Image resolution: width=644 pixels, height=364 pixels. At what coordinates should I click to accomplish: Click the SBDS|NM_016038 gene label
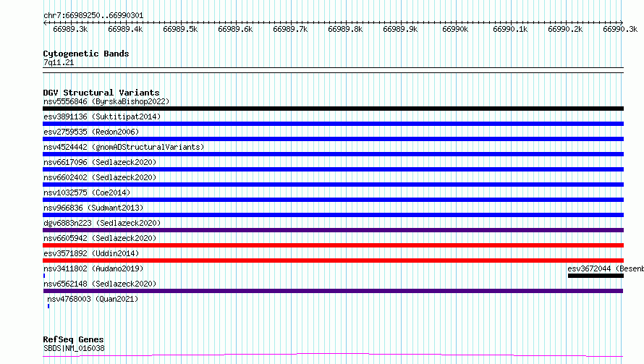click(74, 348)
